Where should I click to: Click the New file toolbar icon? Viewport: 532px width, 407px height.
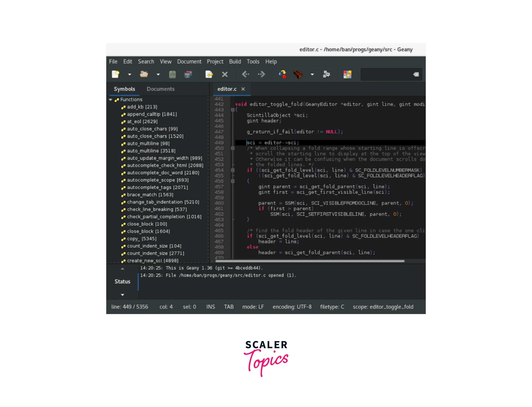(116, 74)
